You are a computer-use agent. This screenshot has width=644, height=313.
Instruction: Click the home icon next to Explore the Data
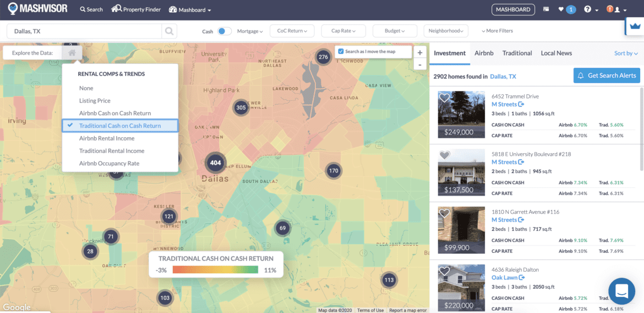(72, 53)
